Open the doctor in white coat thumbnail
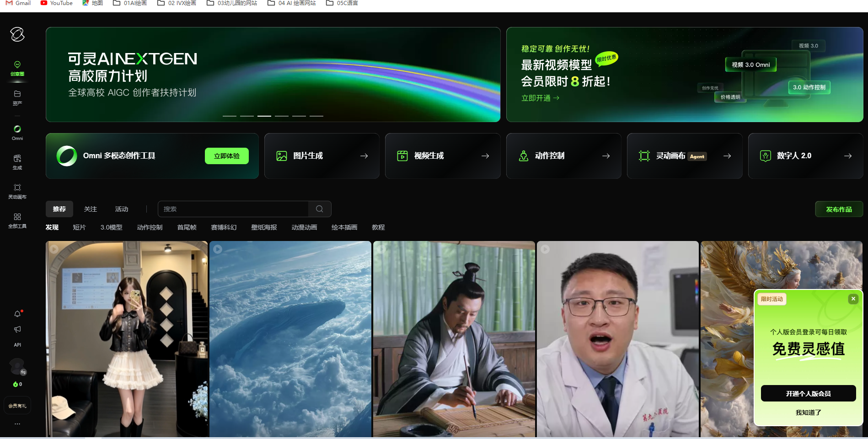 618,339
